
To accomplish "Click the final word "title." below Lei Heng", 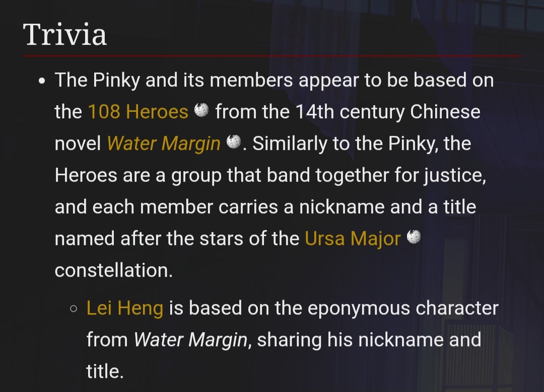I will tap(105, 371).
